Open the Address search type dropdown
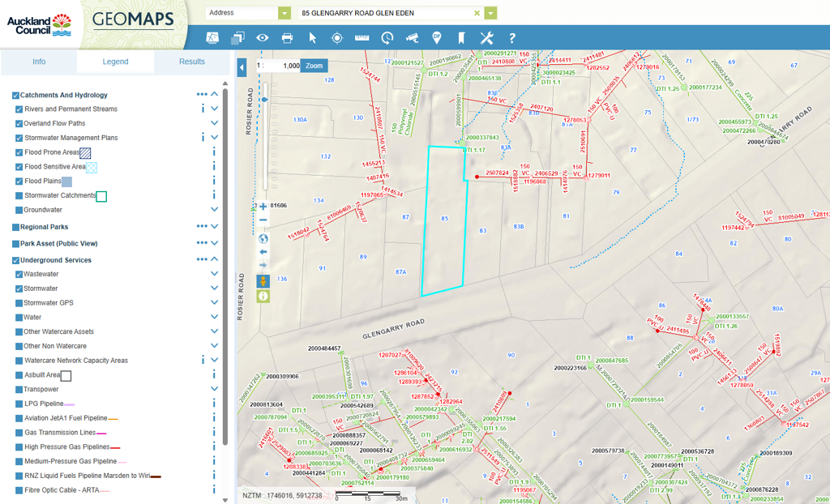 (284, 13)
